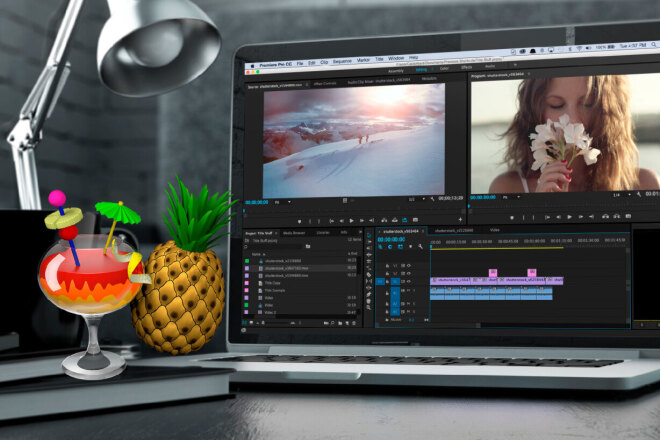Expand workspace overflow chevrons after Audio
The width and height of the screenshot is (660, 440).
pyautogui.click(x=514, y=66)
